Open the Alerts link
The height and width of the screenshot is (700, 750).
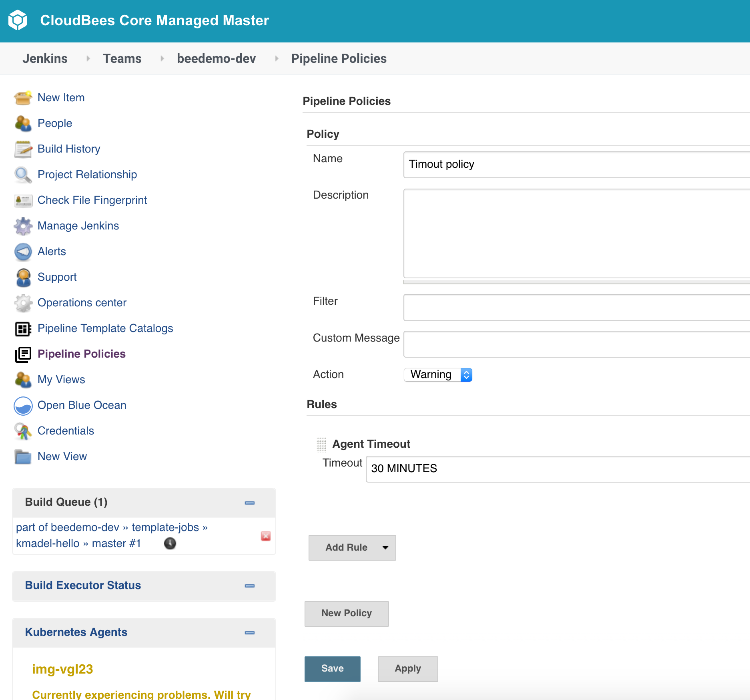[x=52, y=251]
